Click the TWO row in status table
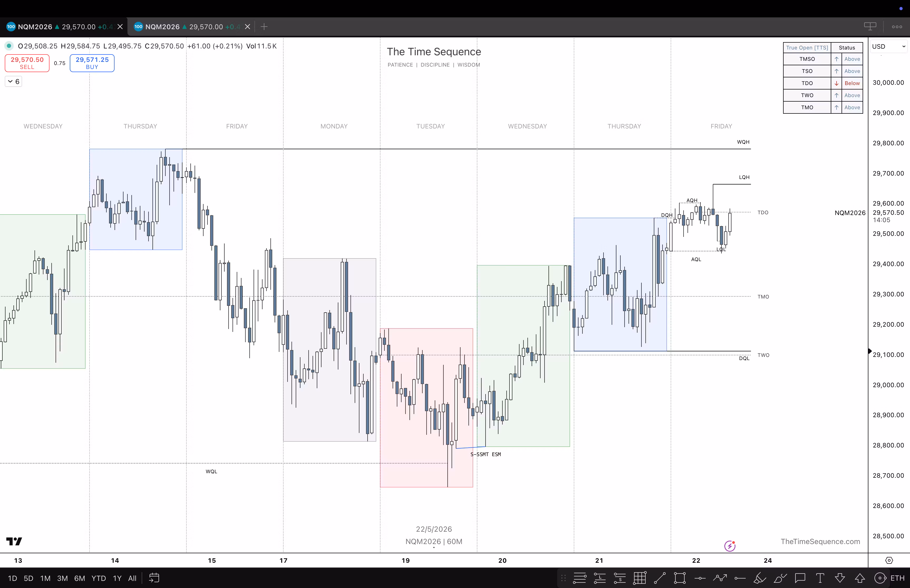Screen dimensions: 910x588 click(823, 96)
